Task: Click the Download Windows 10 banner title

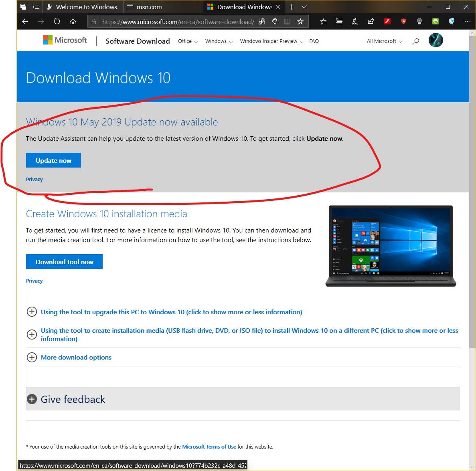Action: 98,78
